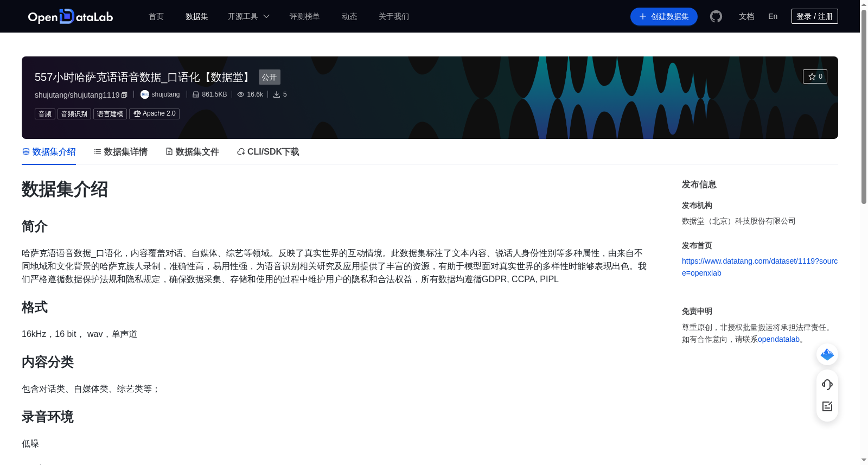Viewport: 868px width, 465px height.
Task: Open the blue bird floating assistant icon
Action: tap(827, 354)
